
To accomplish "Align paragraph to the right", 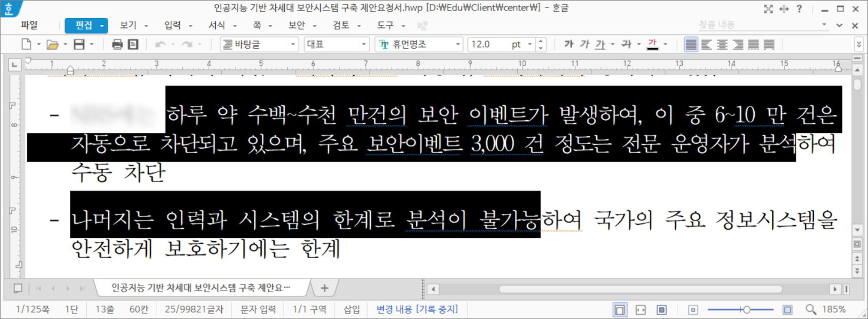I will click(x=738, y=44).
